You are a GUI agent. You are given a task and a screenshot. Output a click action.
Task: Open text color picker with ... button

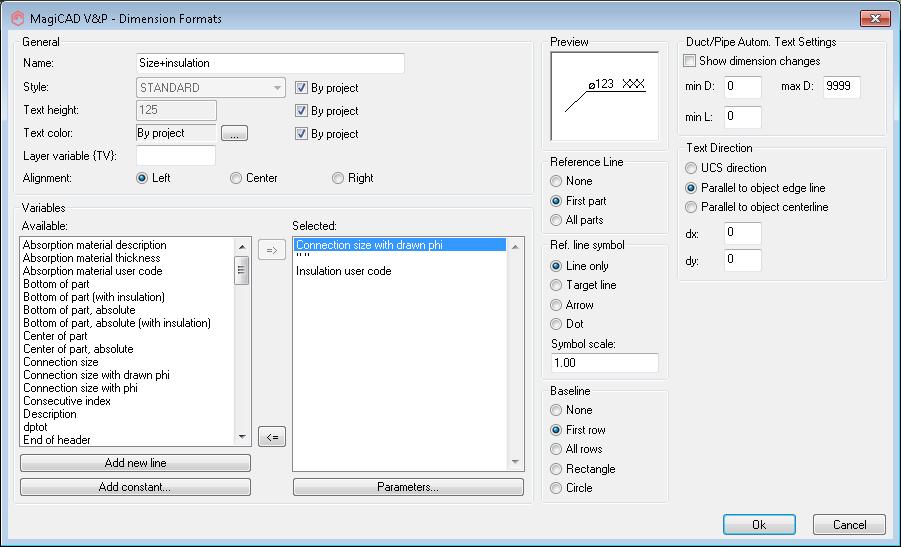pos(234,133)
